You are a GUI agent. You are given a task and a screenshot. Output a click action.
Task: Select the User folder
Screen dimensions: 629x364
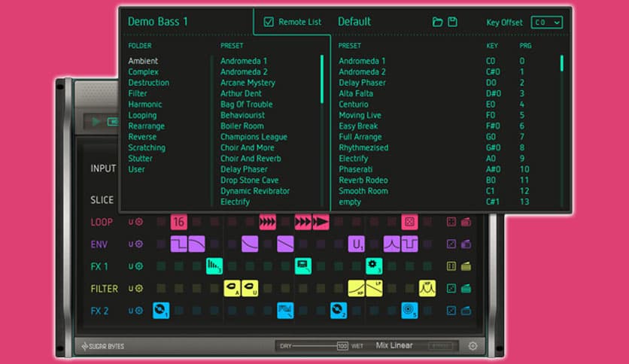click(x=136, y=169)
